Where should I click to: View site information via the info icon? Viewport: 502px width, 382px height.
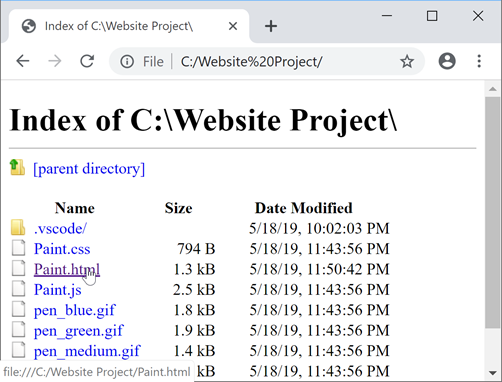(x=127, y=62)
